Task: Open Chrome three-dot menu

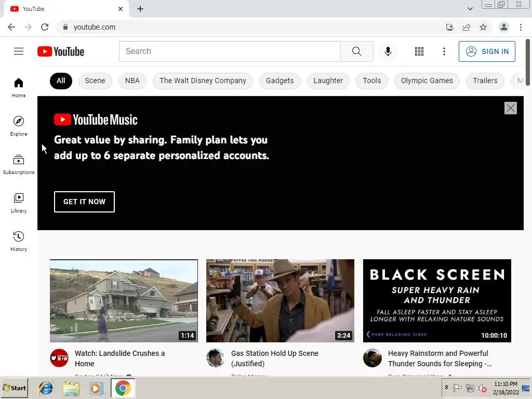Action: point(521,27)
